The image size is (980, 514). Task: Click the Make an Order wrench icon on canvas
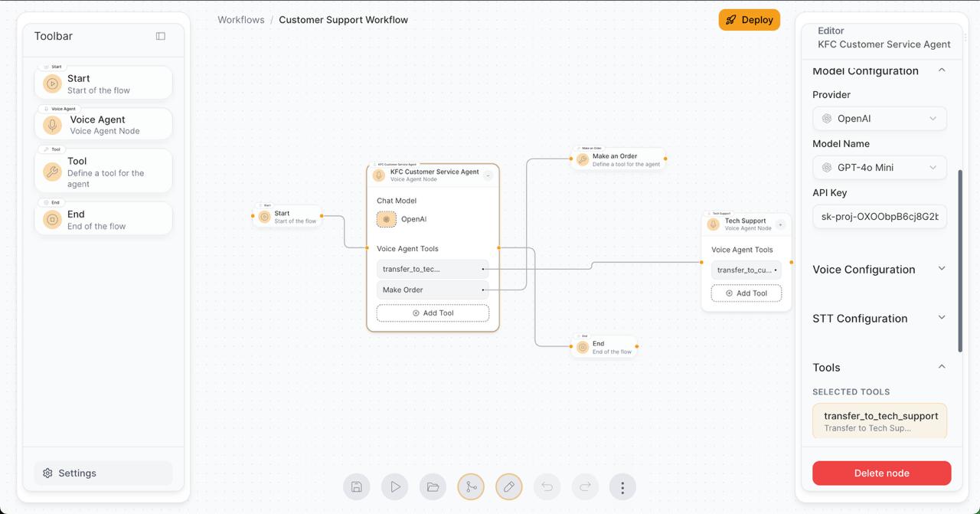583,159
